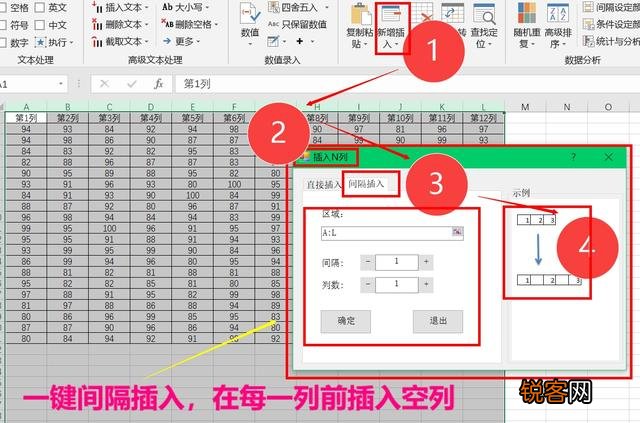The height and width of the screenshot is (423, 640).
Task: Select cell containing 第10列
Action: 400,118
